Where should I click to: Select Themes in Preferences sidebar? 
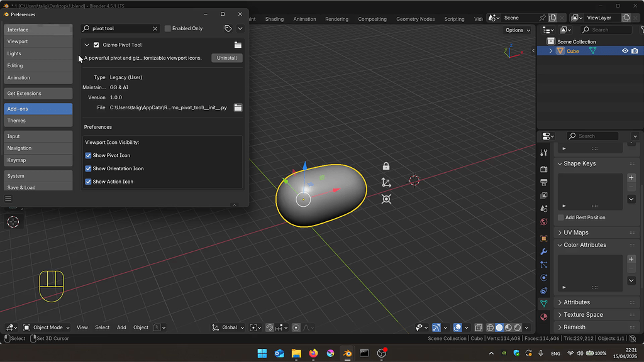click(x=38, y=121)
